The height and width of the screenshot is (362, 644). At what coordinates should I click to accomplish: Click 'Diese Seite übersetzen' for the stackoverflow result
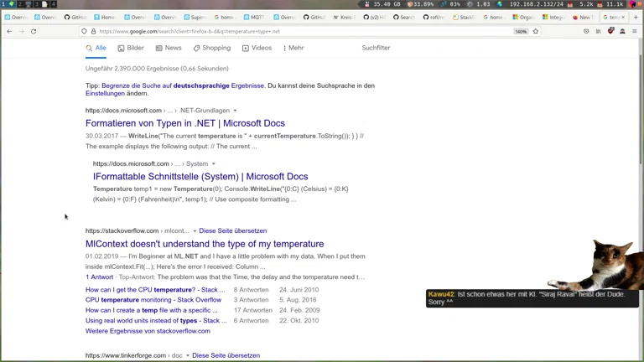click(x=232, y=231)
